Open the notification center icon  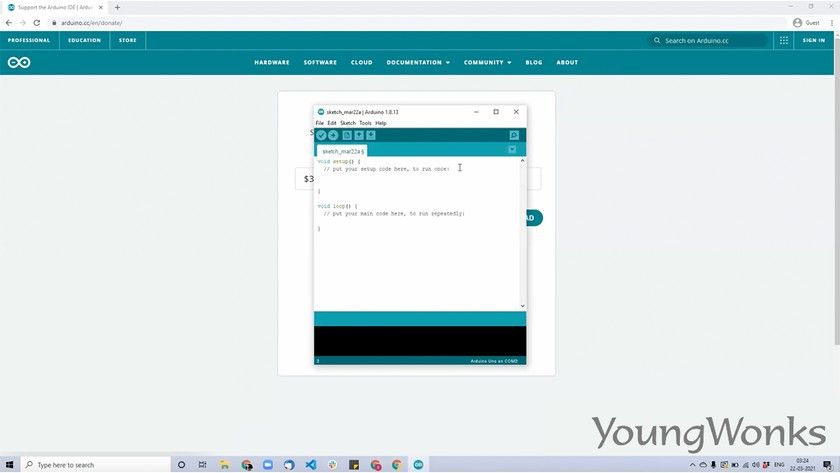pyautogui.click(x=828, y=464)
